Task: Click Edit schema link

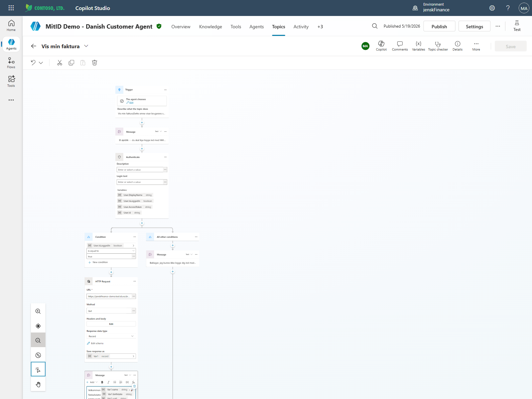Action: pos(95,343)
